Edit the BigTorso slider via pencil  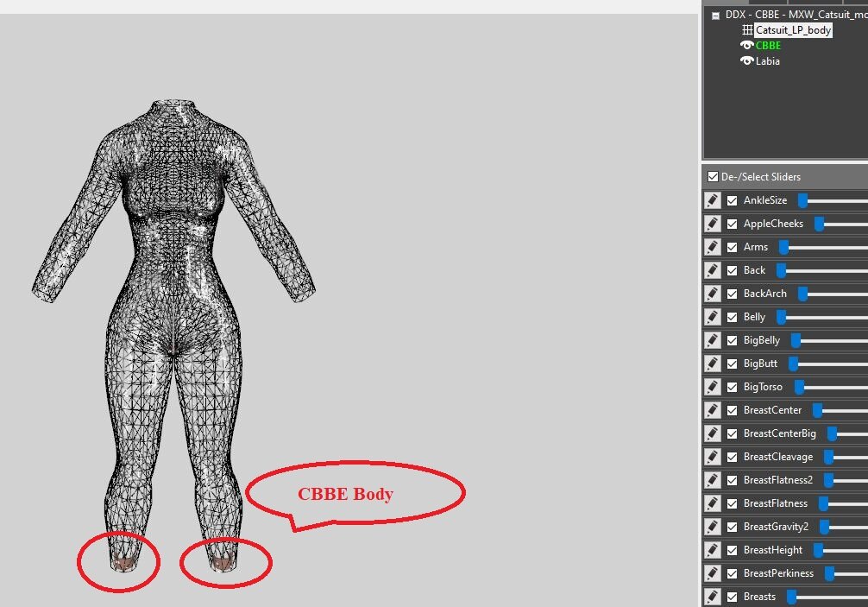[713, 387]
